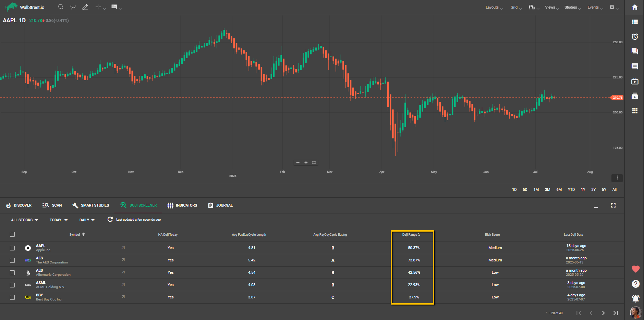644x320 pixels.
Task: Open the candlestick chart style dropdown
Action: (x=534, y=7)
